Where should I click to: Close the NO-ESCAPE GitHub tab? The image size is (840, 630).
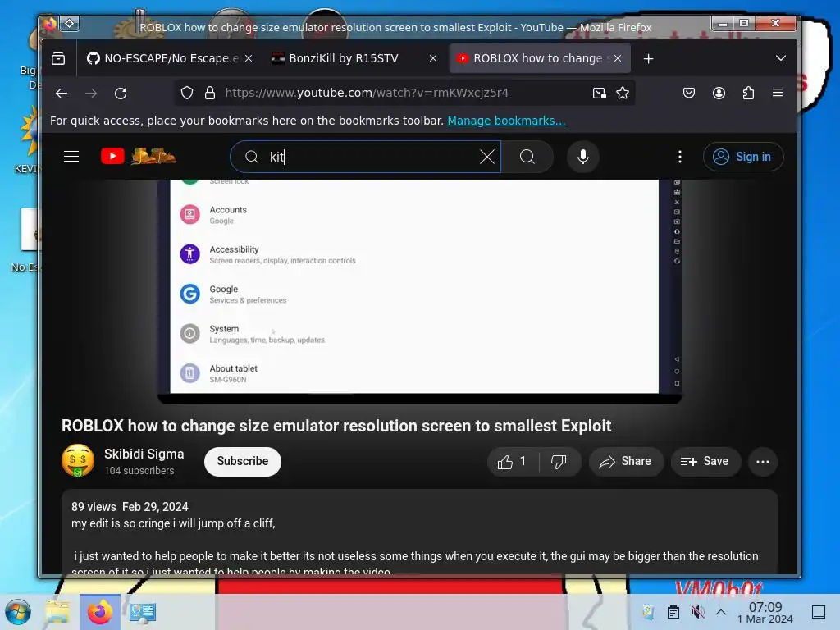tap(249, 58)
